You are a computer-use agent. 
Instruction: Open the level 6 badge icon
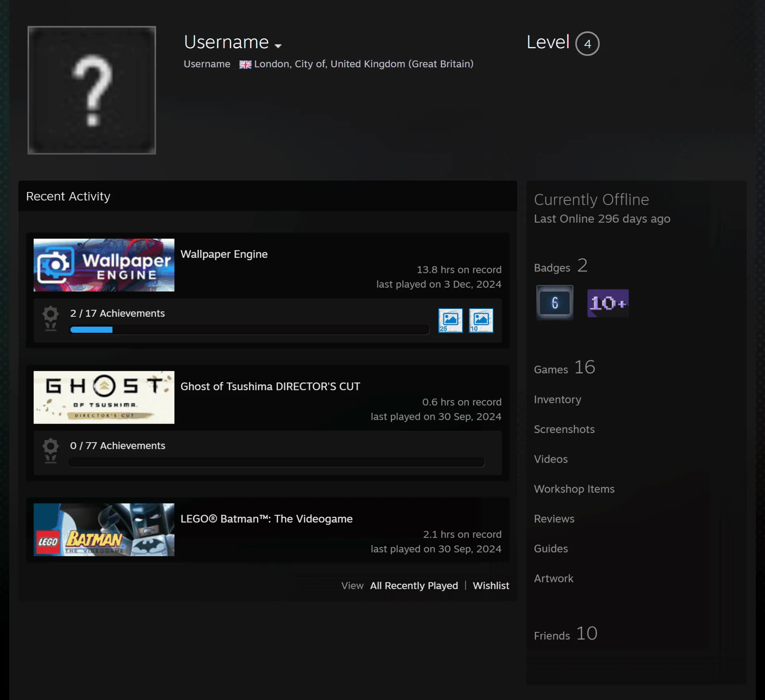(x=555, y=302)
